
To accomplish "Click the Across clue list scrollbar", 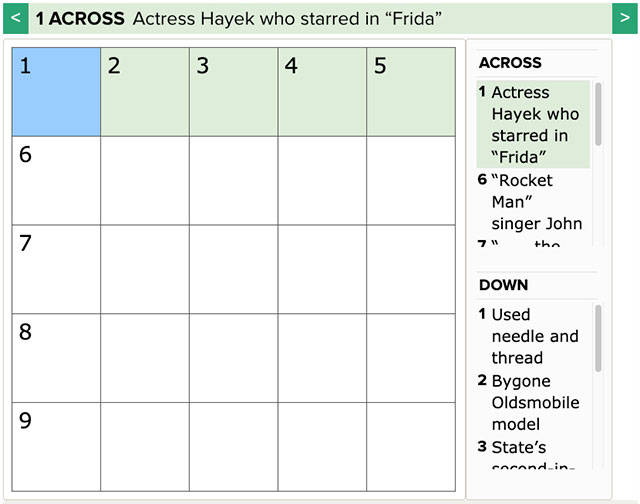I will [598, 115].
